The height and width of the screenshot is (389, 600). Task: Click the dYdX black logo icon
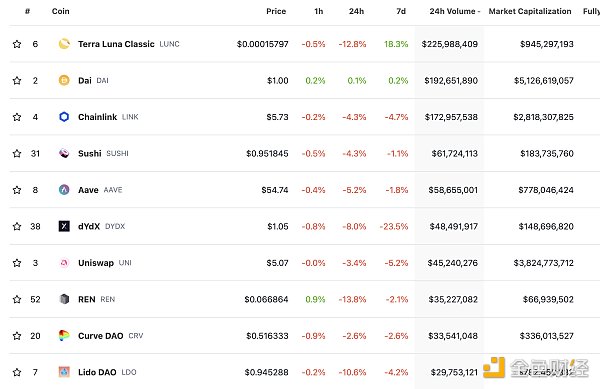click(64, 226)
